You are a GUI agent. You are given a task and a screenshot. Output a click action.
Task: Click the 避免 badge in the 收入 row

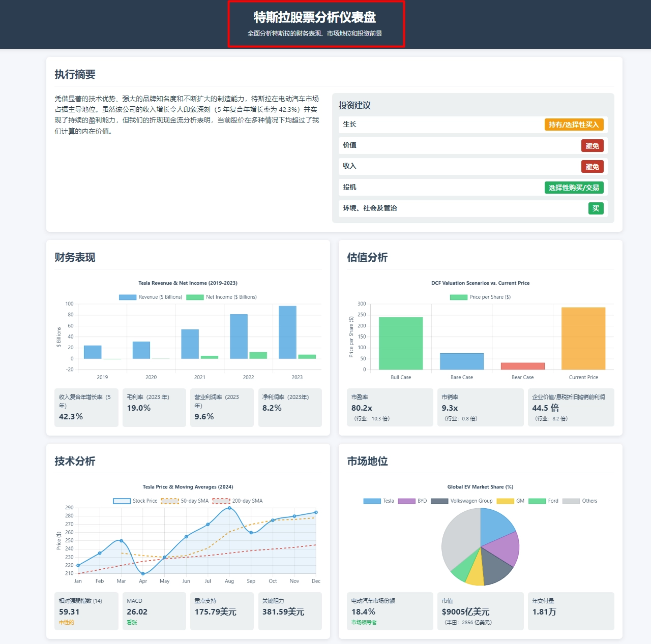593,167
